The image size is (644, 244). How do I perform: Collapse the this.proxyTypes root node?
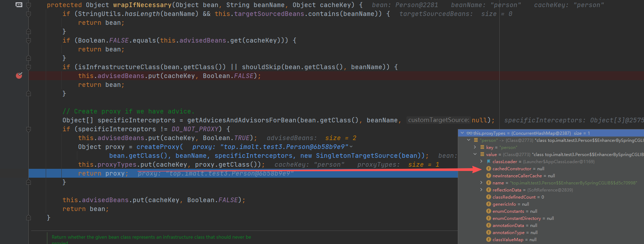click(x=462, y=133)
